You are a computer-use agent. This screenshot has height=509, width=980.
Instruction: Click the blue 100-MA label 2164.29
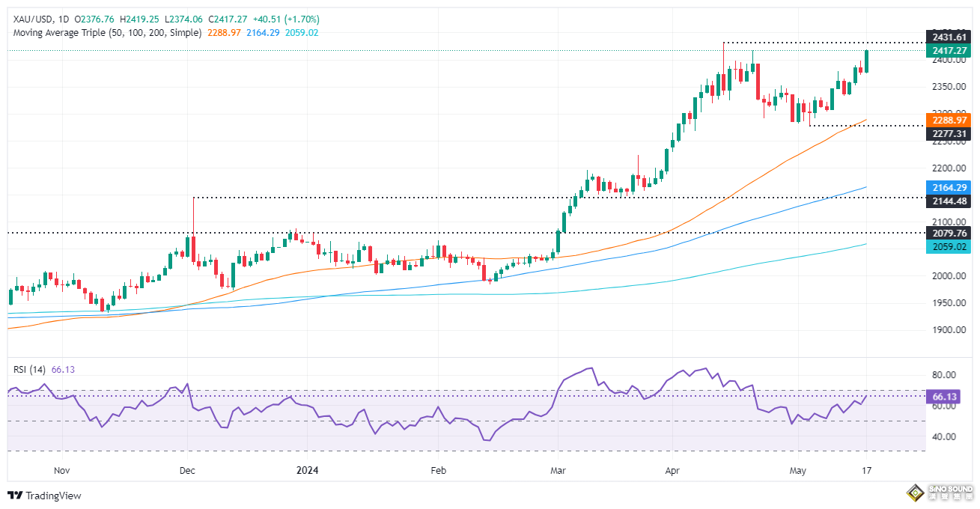[x=948, y=186]
